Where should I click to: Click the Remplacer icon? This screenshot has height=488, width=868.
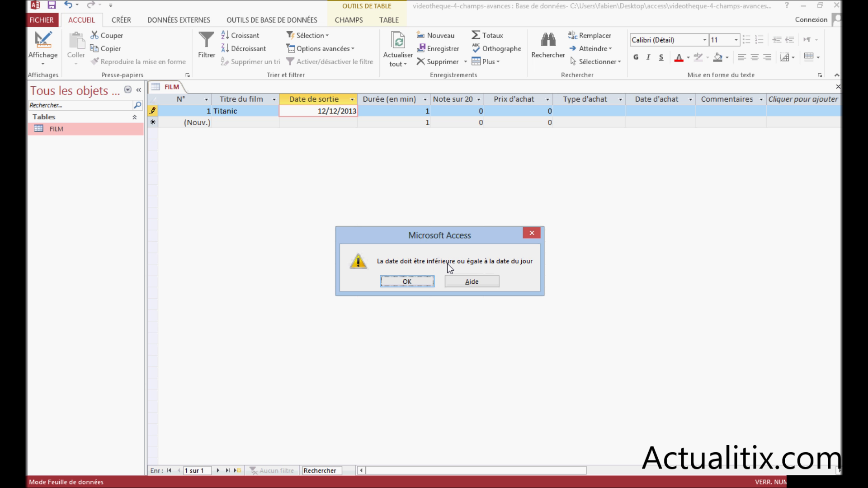[573, 35]
